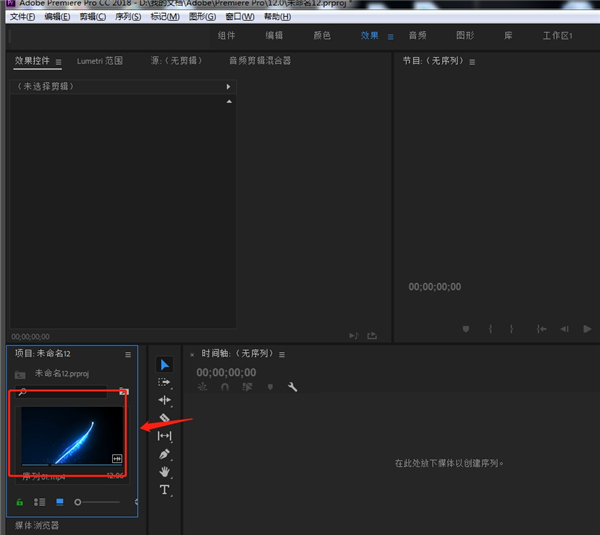Screen dimensions: 600x535
Task: Select the Pen tool
Action: tap(165, 454)
